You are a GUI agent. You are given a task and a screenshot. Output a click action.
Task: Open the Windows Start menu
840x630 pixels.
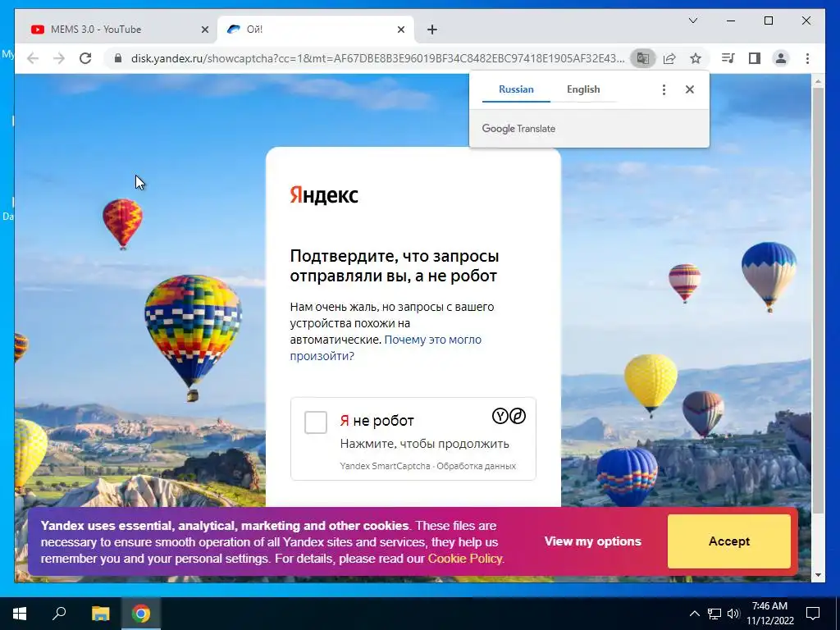(x=20, y=614)
